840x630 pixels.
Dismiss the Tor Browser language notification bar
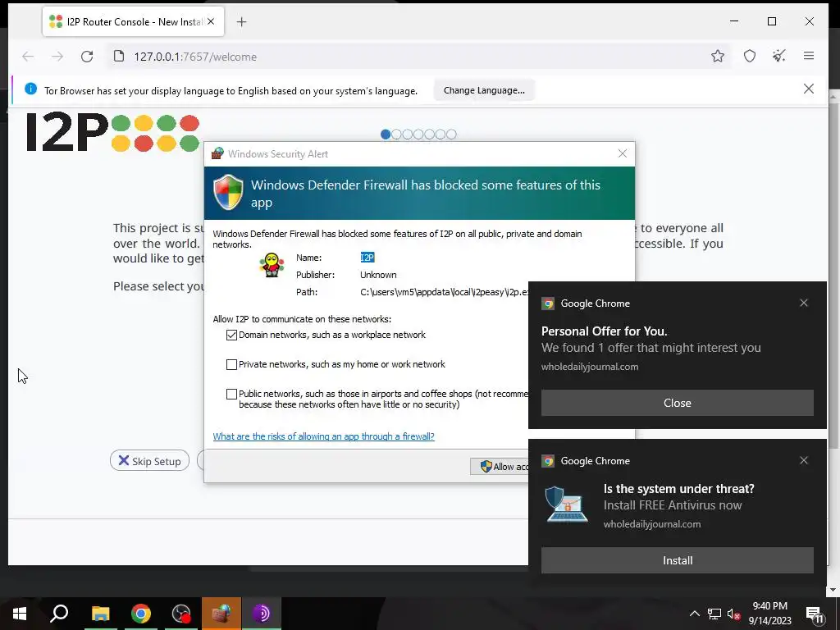[x=809, y=89]
